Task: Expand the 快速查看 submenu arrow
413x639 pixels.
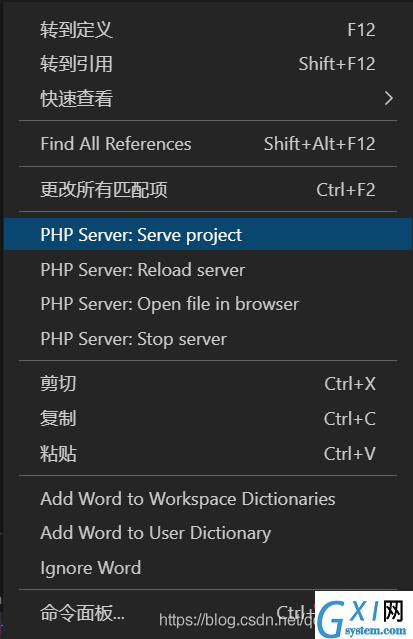Action: pyautogui.click(x=389, y=98)
